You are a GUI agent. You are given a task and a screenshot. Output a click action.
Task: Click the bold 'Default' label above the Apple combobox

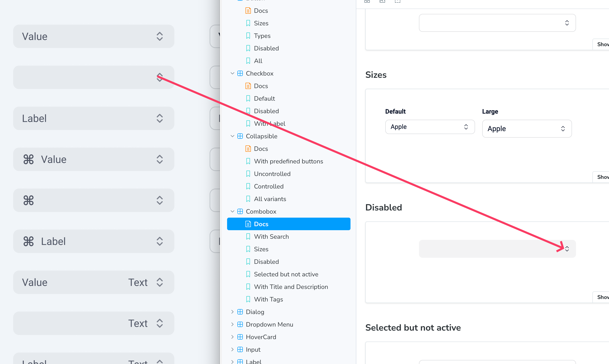(x=395, y=111)
